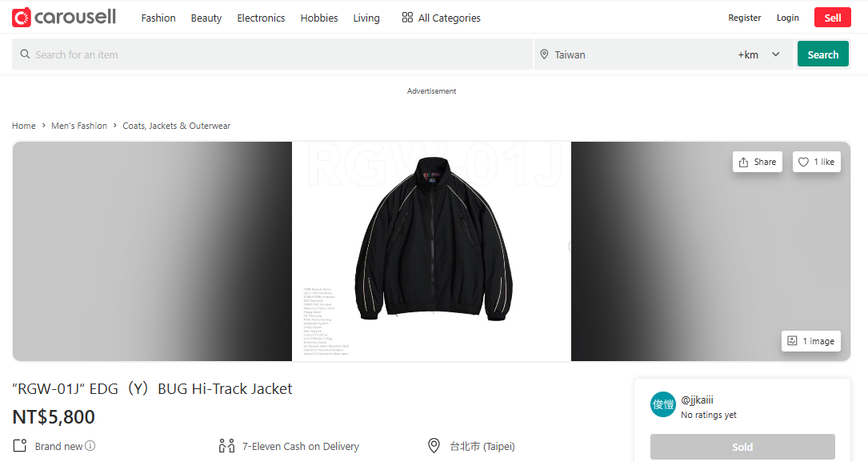This screenshot has width=868, height=462.
Task: Open the seller avatar for @jjkaiii
Action: [x=663, y=404]
